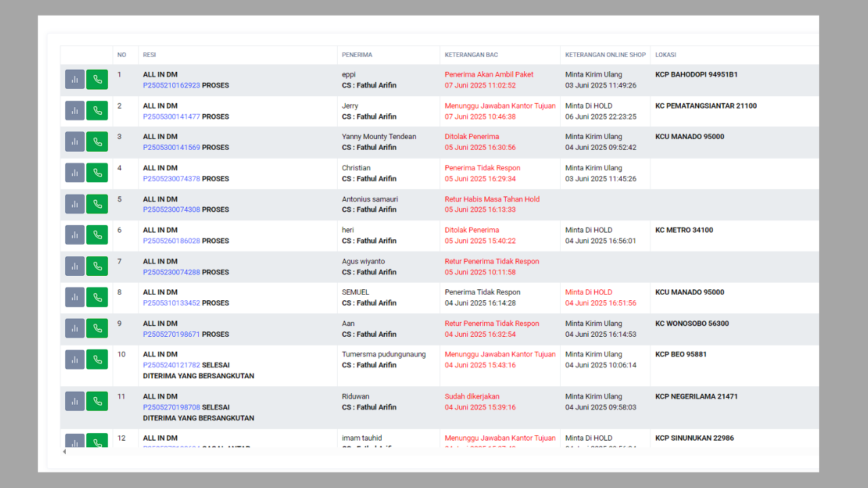
Task: Click the horizontal scrollbar left arrow
Action: [64, 451]
